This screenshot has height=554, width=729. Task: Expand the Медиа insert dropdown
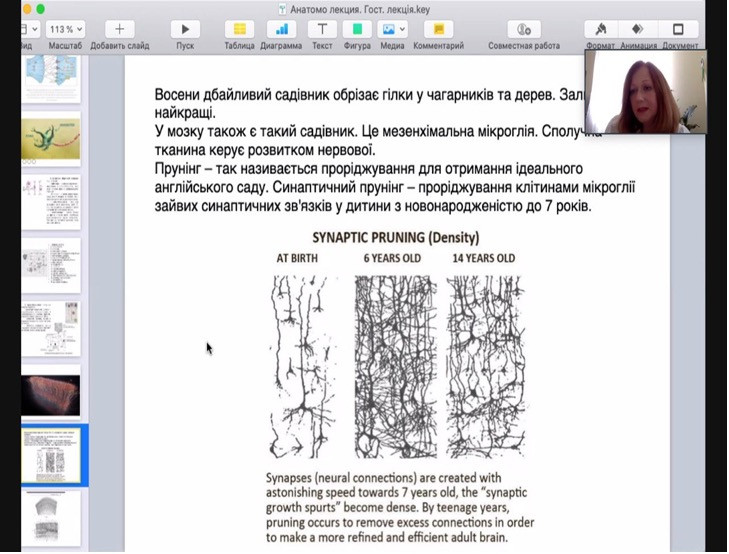(392, 29)
